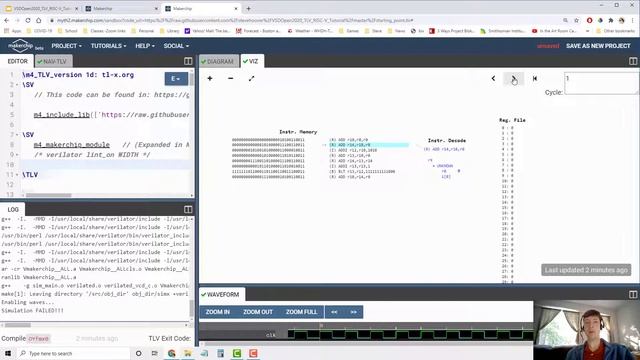Click waveform ZOOM IN button

(x=218, y=312)
